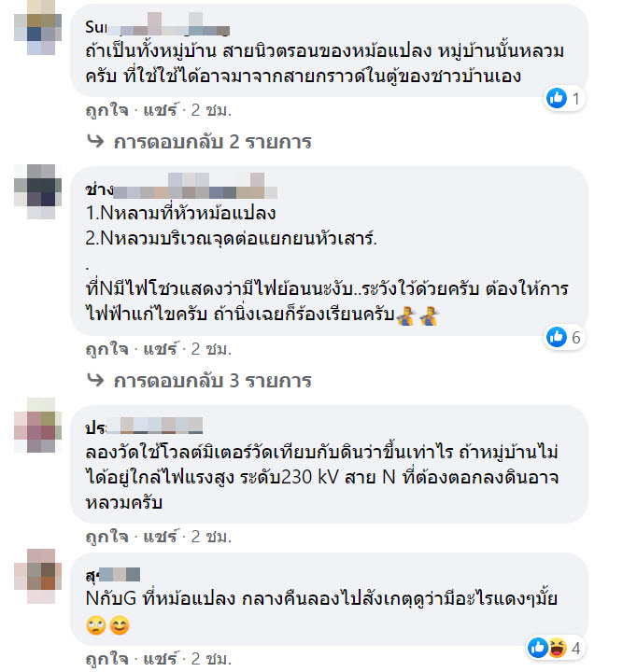This screenshot has height=672, width=637.
Task: Open the like reaction count showing 6
Action: pyautogui.click(x=564, y=337)
